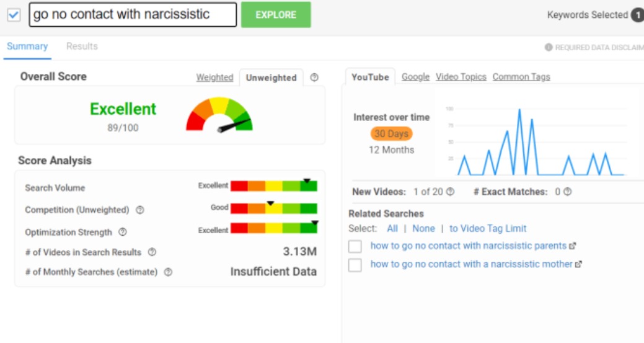Check 'how to go no contact with narcissistic parents'

(355, 247)
